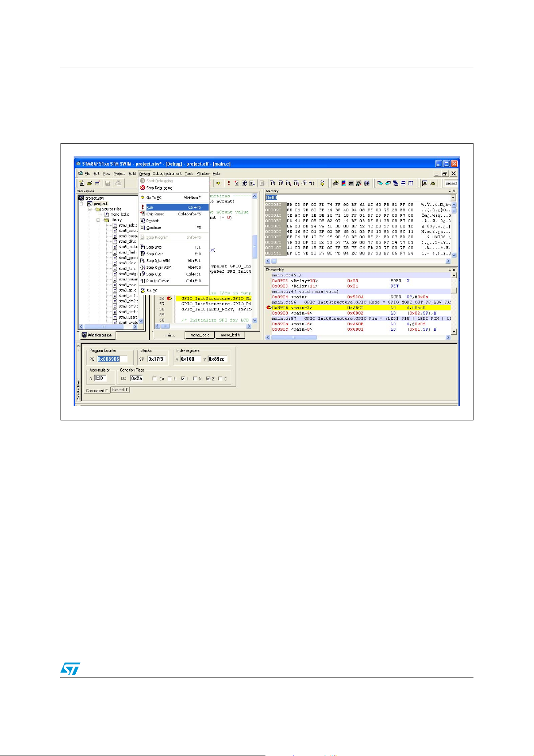Click the Step Over toolbar icon
This screenshot has height=756, width=534.
pos(281,183)
